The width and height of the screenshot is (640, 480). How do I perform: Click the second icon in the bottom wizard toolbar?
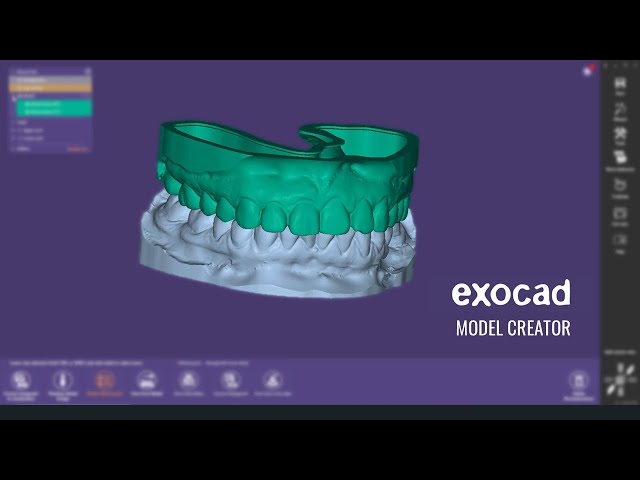tap(62, 380)
